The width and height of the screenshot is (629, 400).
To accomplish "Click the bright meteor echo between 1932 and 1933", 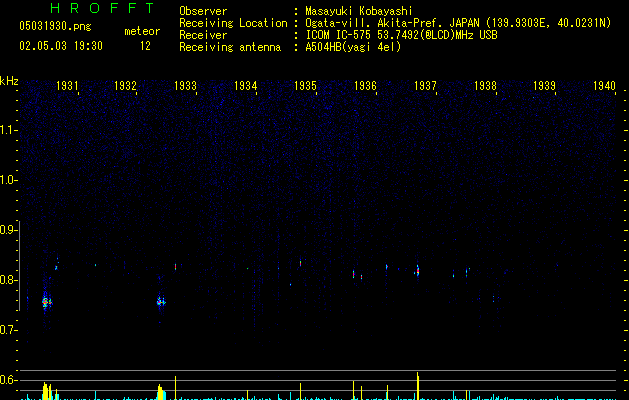I will tap(161, 302).
